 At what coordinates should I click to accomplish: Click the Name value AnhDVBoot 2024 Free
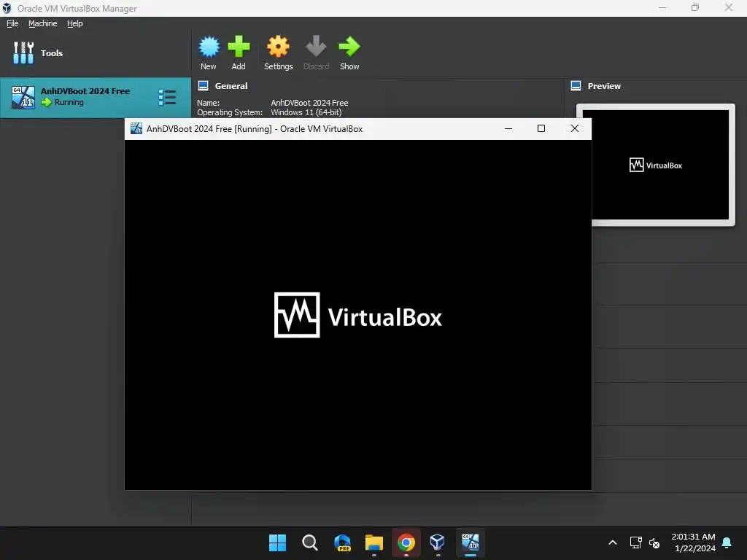pyautogui.click(x=309, y=103)
